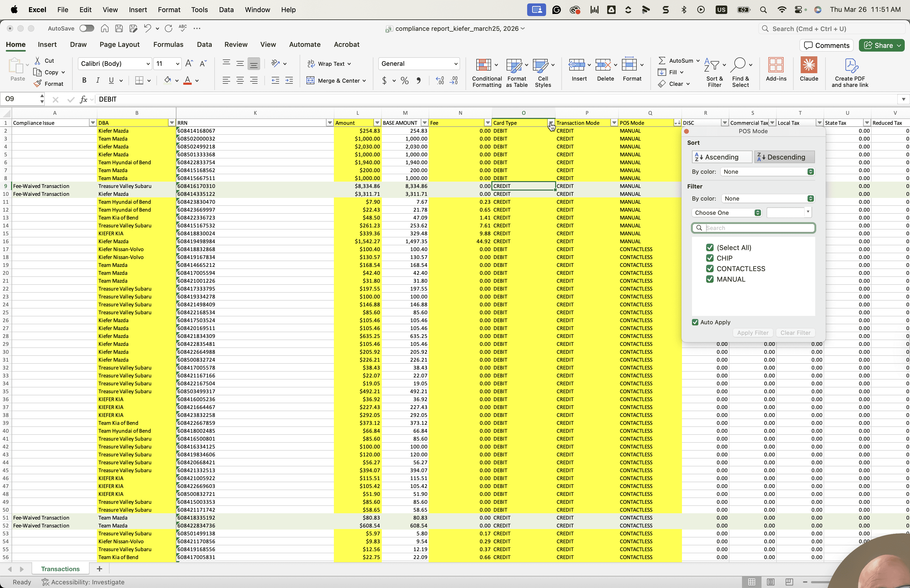Open the Sort By color dropdown
Viewport: 910px width, 588px height.
[x=768, y=172]
